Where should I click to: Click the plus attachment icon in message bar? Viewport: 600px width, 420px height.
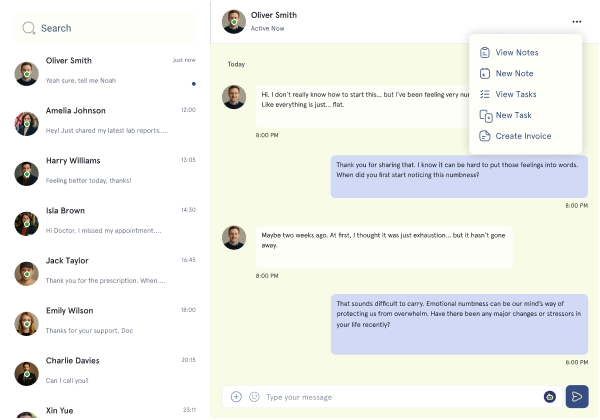click(x=236, y=397)
